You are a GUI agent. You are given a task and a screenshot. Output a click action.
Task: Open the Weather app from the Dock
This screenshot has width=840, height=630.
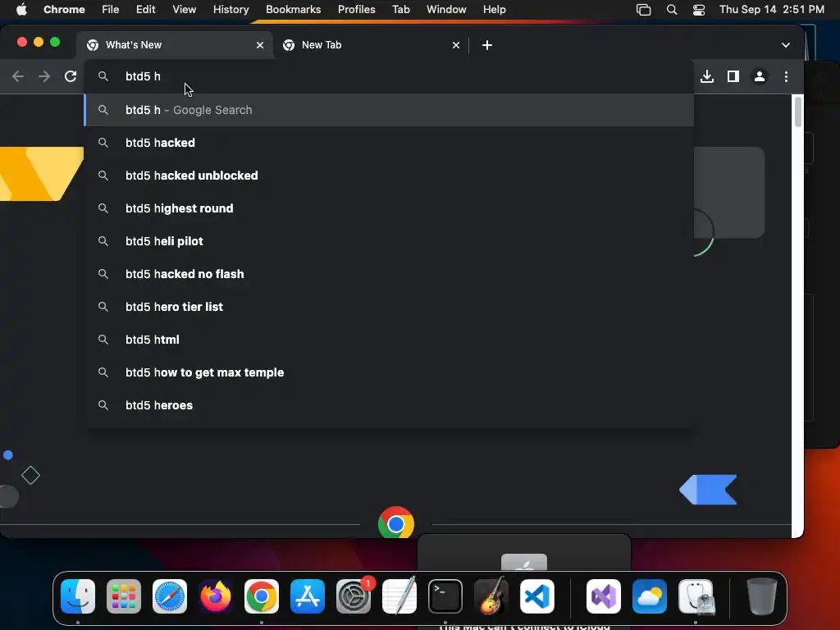[x=650, y=596]
